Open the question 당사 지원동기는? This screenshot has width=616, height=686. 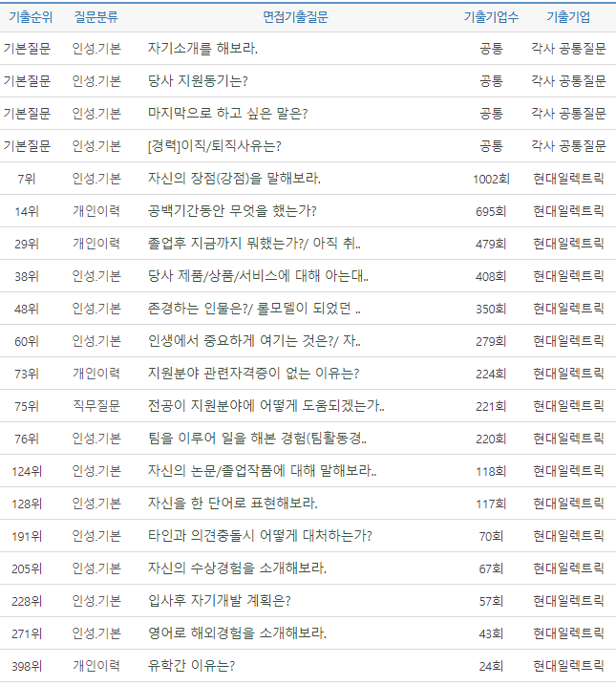click(199, 80)
